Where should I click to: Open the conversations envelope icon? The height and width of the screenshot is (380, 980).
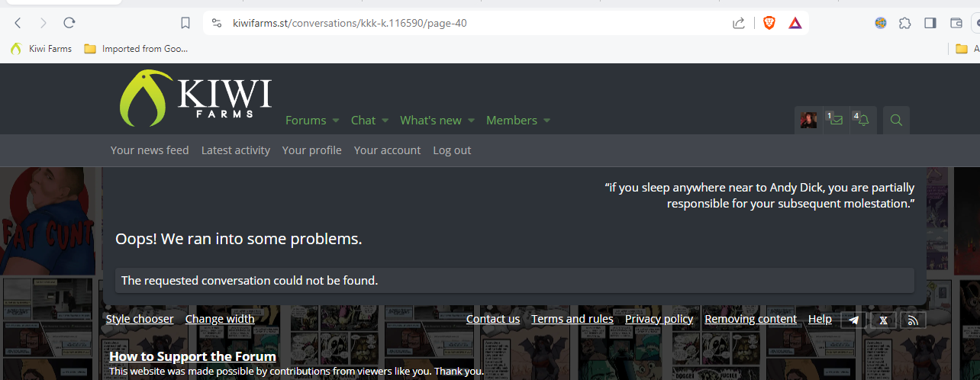(835, 120)
